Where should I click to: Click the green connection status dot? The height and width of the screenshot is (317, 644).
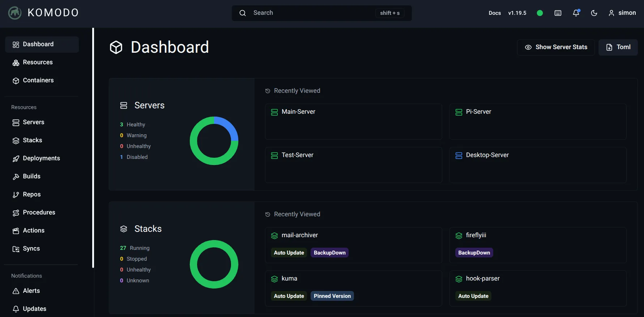click(540, 13)
